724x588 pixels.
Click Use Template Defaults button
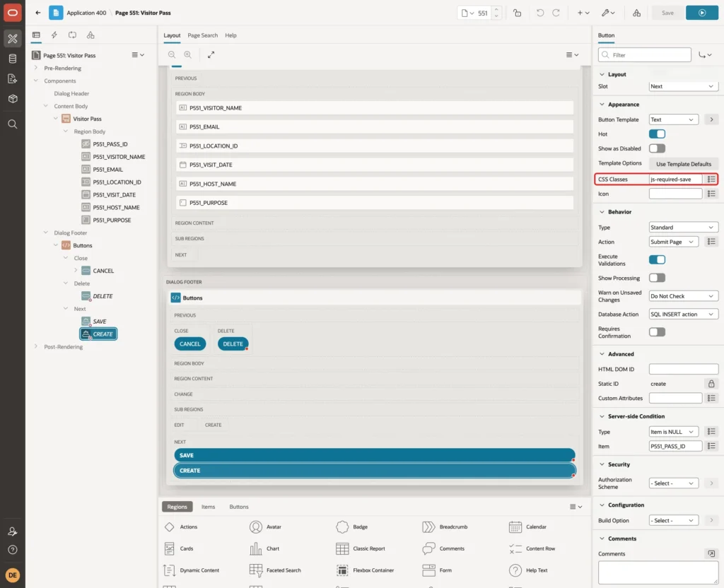tap(684, 164)
